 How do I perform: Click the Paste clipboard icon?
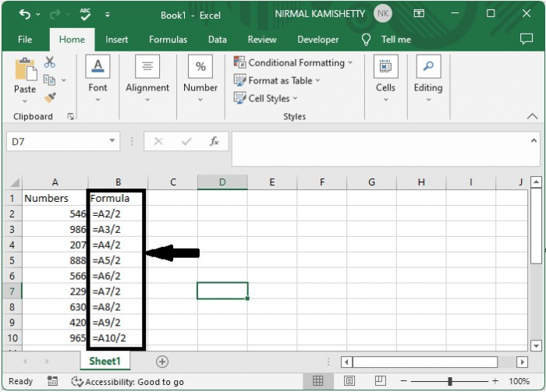point(26,69)
